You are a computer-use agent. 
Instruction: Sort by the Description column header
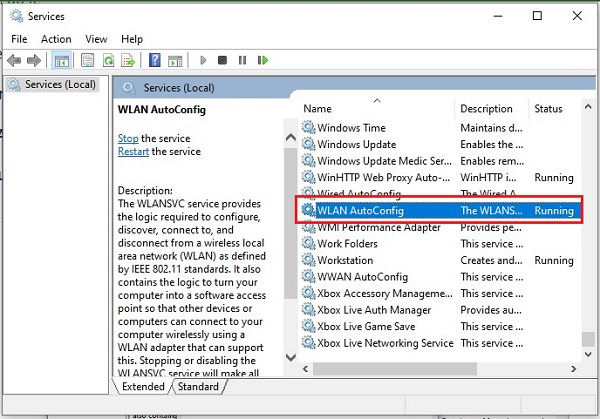492,109
